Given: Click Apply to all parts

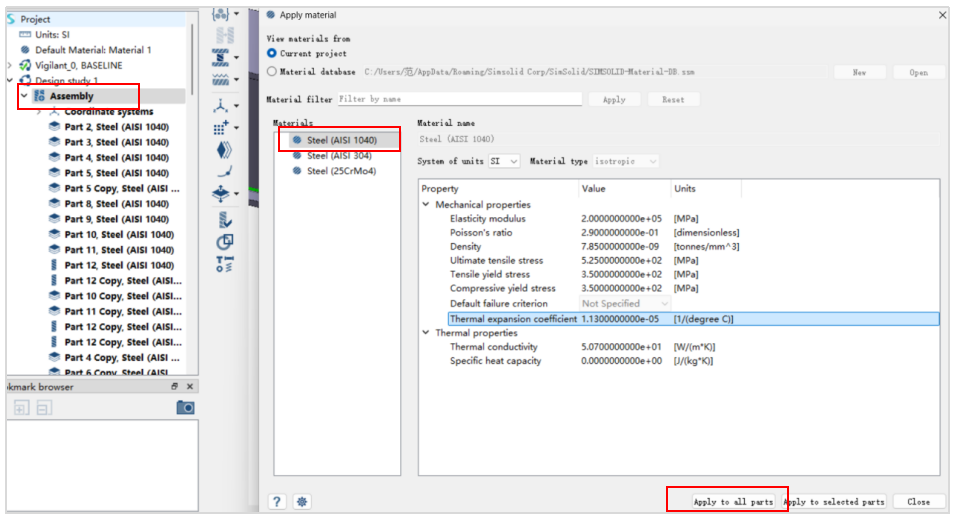Looking at the screenshot, I should click(x=733, y=501).
